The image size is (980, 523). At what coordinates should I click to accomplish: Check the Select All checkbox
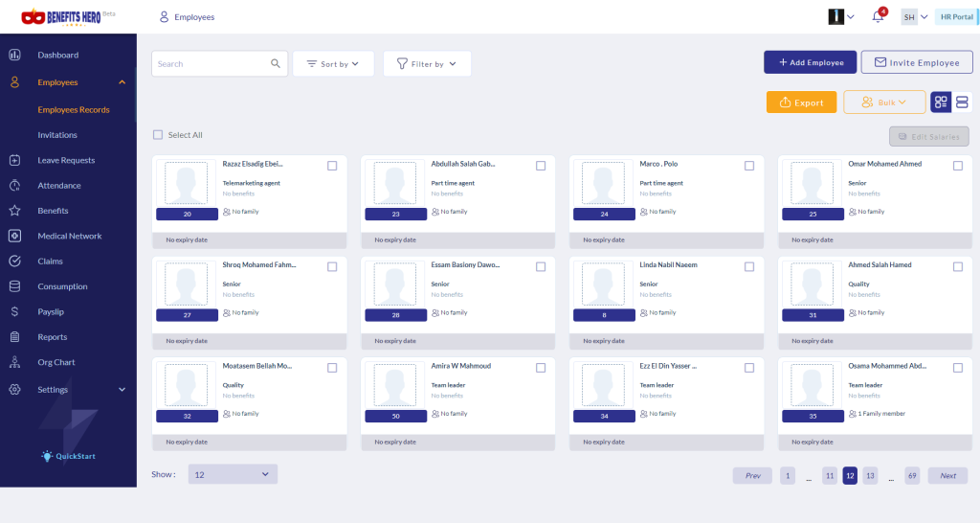click(158, 135)
